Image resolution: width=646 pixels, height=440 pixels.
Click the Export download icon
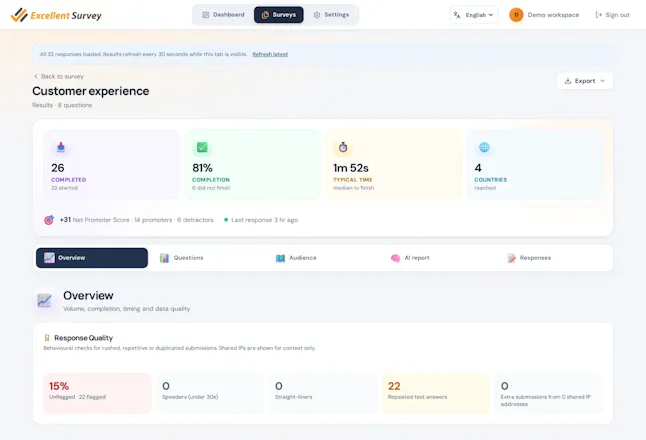tap(568, 81)
